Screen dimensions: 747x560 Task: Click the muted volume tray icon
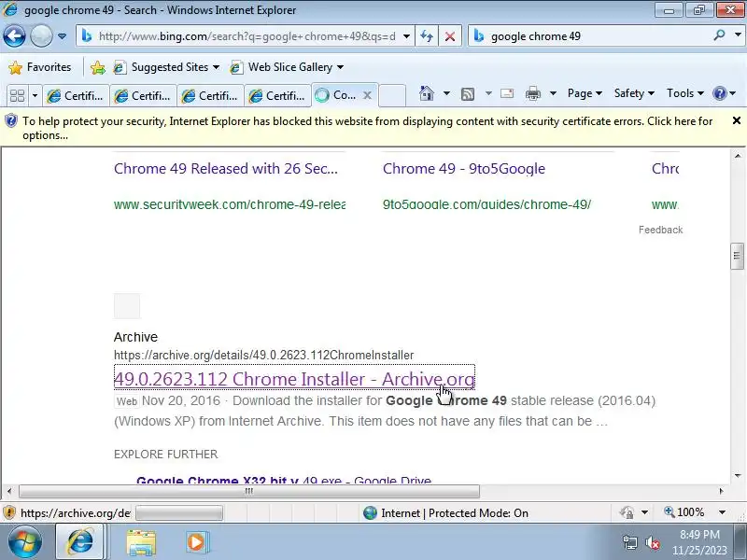click(x=653, y=542)
